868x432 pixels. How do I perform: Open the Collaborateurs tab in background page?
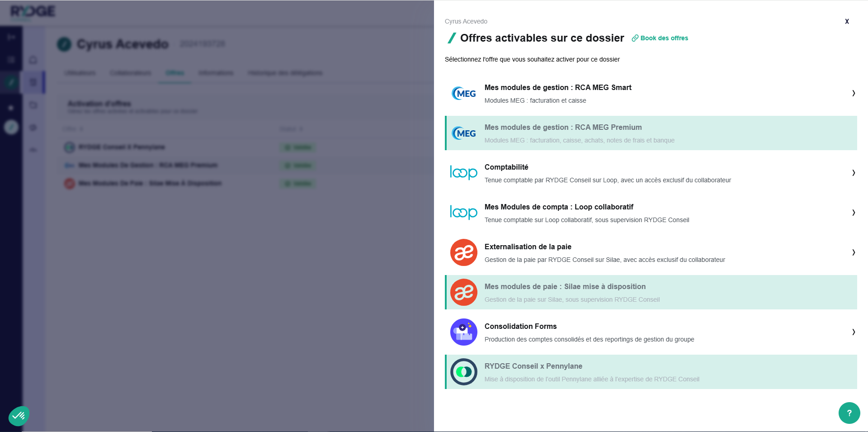pos(131,73)
